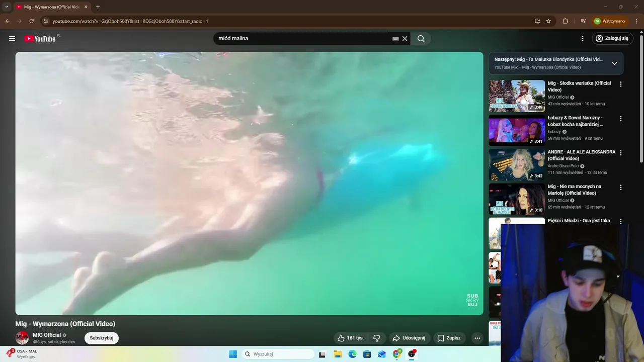Viewport: 644px width, 362px height.
Task: Open ANDRE ALE ALE ALEKSANDRA thumbnail
Action: (517, 164)
